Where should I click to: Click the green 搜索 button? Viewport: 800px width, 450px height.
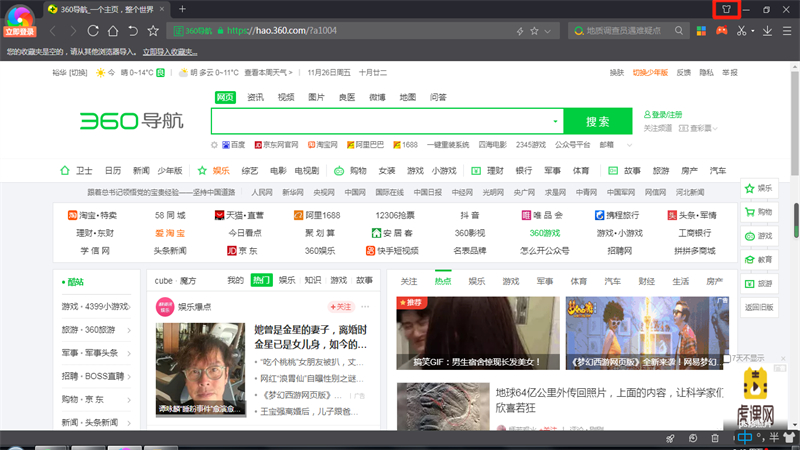(x=597, y=121)
